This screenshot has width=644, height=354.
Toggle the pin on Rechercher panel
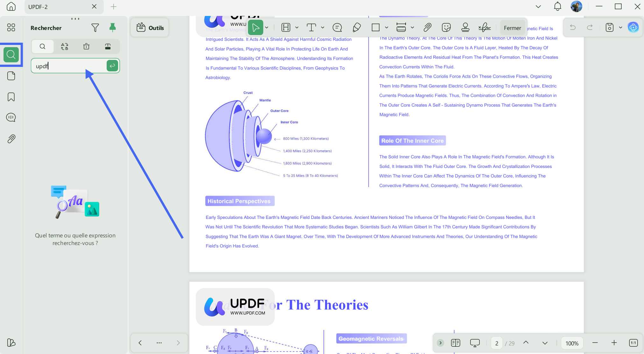[112, 27]
